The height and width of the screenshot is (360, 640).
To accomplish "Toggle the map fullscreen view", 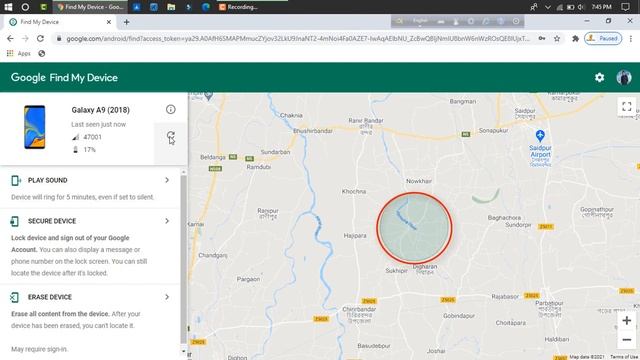I will (627, 107).
